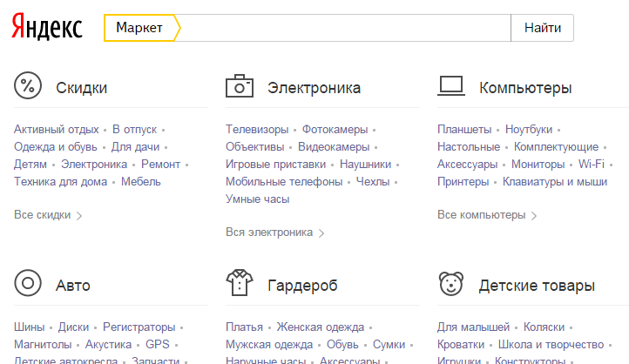The height and width of the screenshot is (364, 629).
Task: Click the yellow Маркет label
Action: (x=142, y=28)
